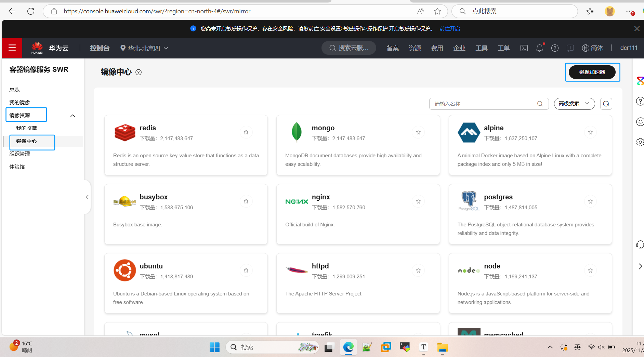This screenshot has width=644, height=357.
Task: Favorite the node image
Action: pos(590,270)
